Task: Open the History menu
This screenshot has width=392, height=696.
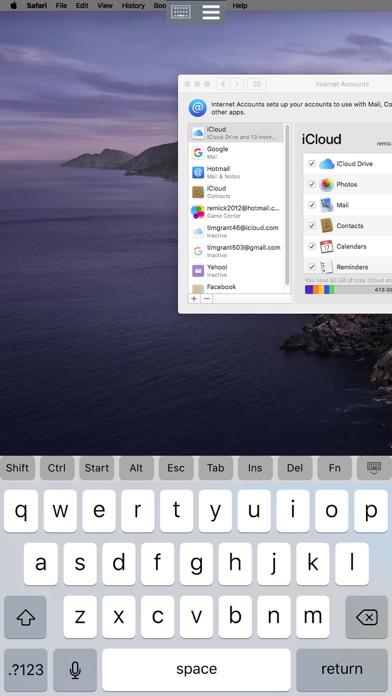Action: (x=133, y=6)
